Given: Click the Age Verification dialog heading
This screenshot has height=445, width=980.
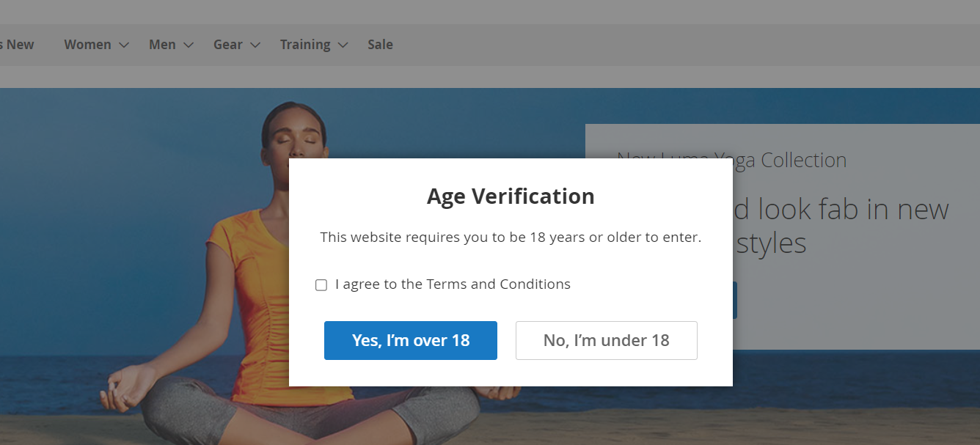Looking at the screenshot, I should [511, 196].
